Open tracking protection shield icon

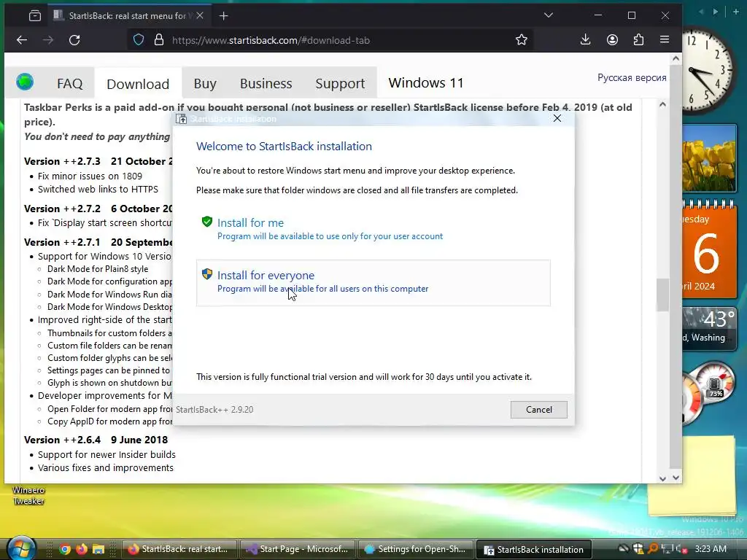pos(138,40)
